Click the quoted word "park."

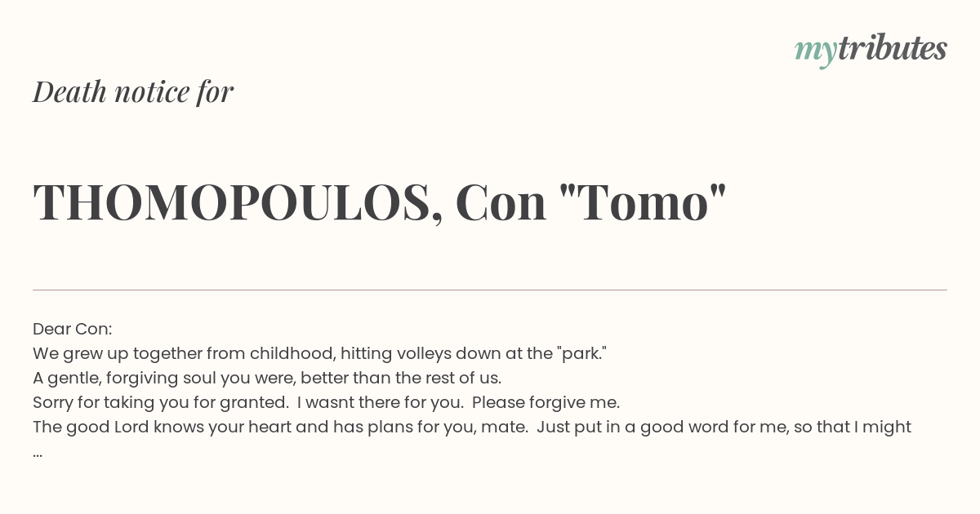[x=583, y=353]
